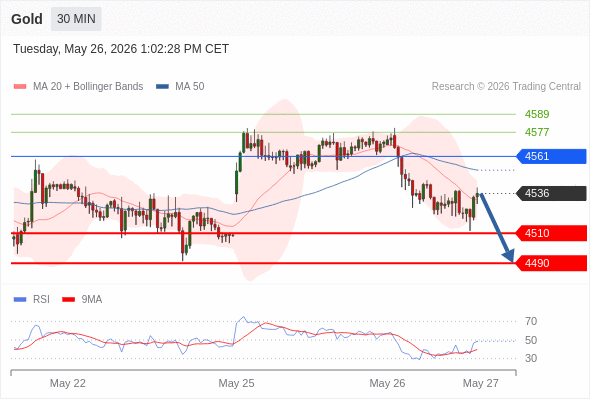This screenshot has height=400, width=590.
Task: Click the 30 MIN timeframe badge
Action: (x=76, y=19)
